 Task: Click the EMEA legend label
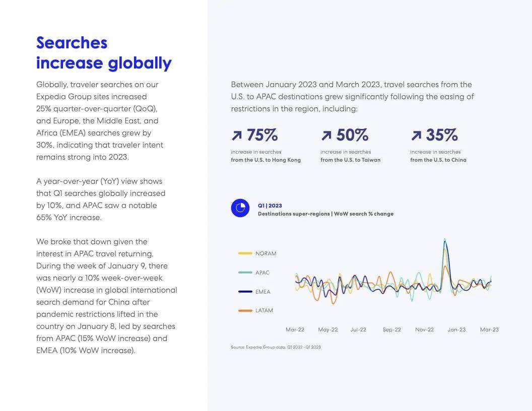click(x=263, y=292)
